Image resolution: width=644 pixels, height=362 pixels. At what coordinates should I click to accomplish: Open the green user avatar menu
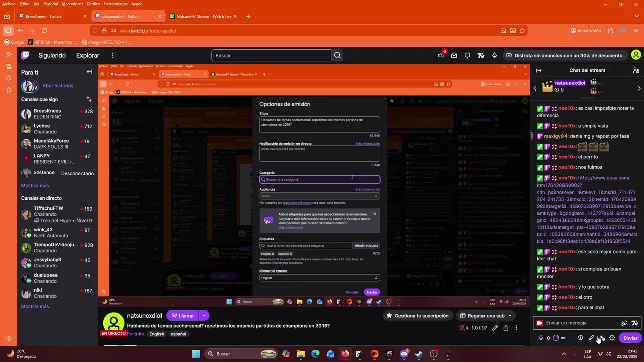[x=636, y=55]
